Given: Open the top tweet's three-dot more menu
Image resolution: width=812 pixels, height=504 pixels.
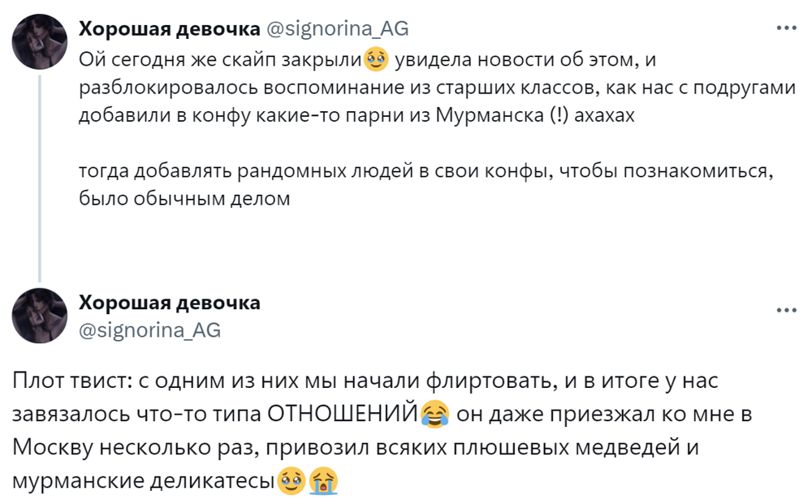Looking at the screenshot, I should point(786,27).
